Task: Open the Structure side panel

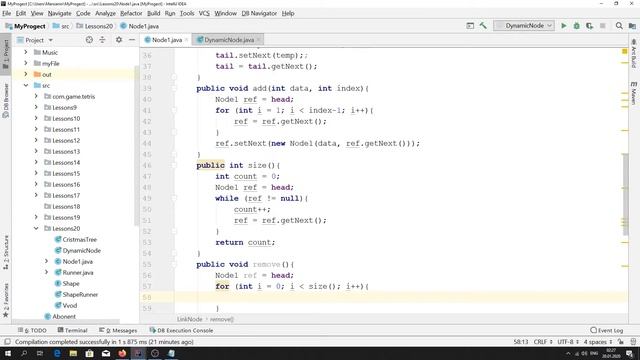Action: pyautogui.click(x=6, y=253)
